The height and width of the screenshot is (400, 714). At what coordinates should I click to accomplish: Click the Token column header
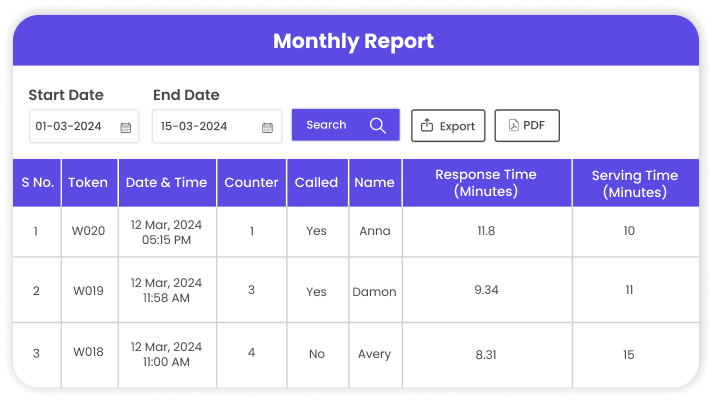(88, 183)
